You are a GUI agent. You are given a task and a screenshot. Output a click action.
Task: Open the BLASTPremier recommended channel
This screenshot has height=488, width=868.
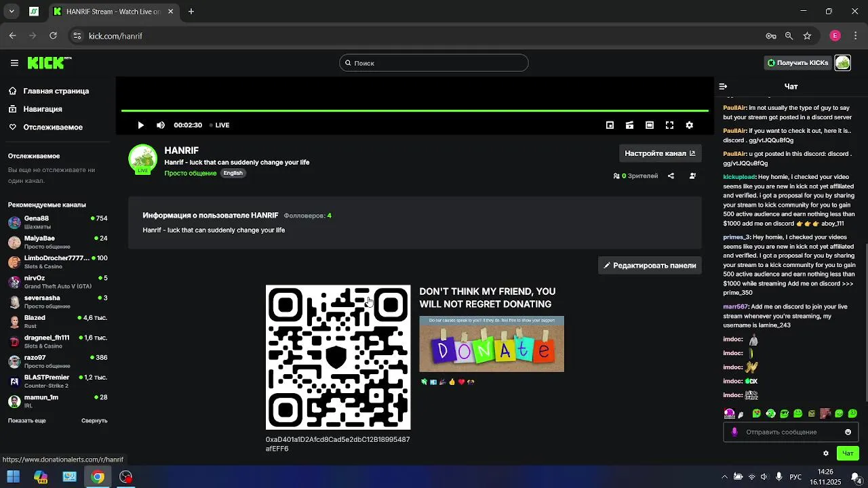click(x=58, y=381)
